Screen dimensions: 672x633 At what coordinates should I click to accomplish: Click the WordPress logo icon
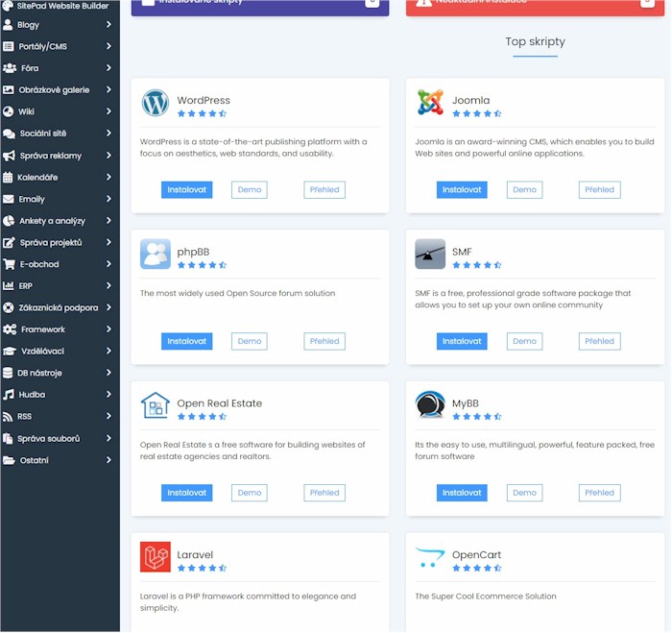156,103
